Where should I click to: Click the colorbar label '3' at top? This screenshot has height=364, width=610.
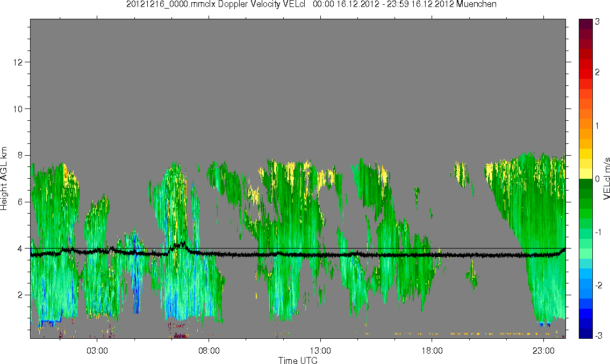tap(598, 22)
